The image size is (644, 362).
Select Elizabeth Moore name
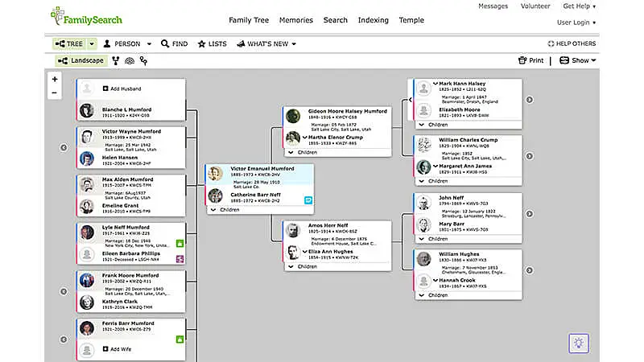459,109
